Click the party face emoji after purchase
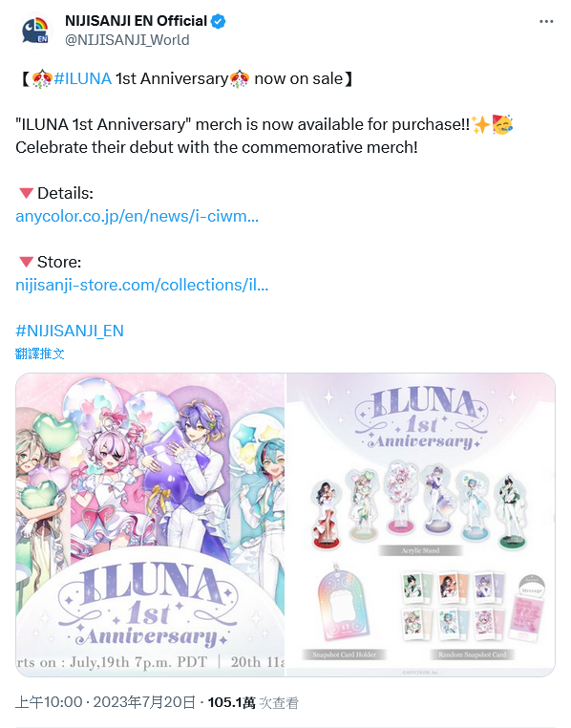Viewport: 571px width, 728px height. pos(502,124)
